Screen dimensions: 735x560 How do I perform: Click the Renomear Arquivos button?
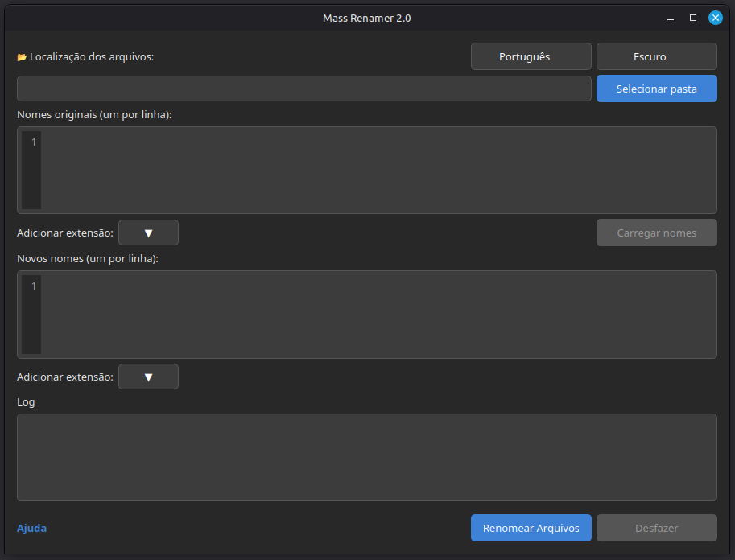click(x=531, y=528)
